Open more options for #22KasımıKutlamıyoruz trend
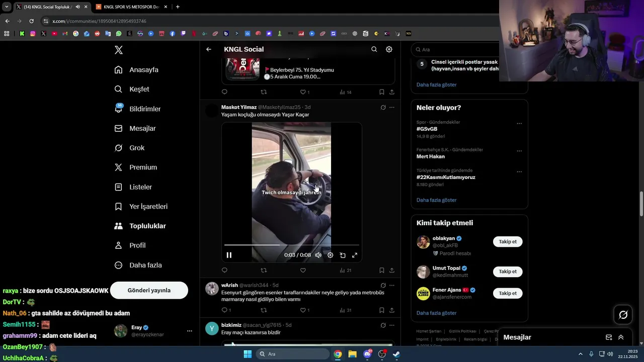644x362 pixels. [519, 171]
